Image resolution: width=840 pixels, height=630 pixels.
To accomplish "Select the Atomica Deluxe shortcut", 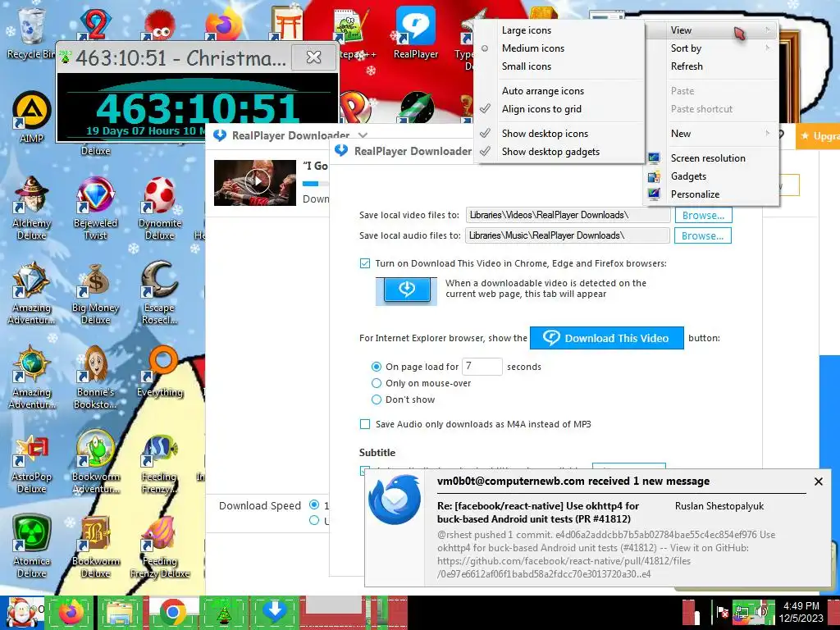I will tap(31, 546).
